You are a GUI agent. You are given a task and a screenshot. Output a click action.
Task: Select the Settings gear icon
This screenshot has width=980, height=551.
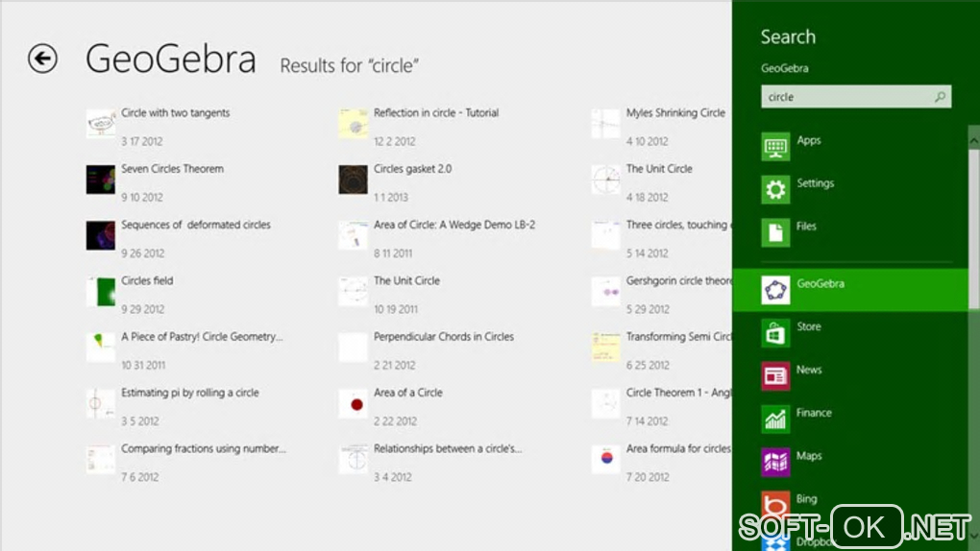point(775,189)
